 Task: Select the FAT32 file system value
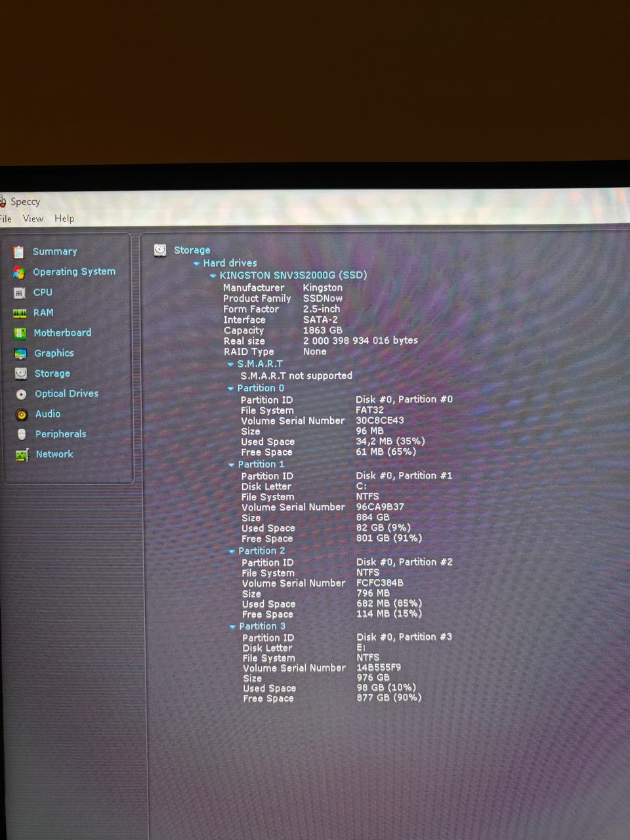pyautogui.click(x=369, y=409)
